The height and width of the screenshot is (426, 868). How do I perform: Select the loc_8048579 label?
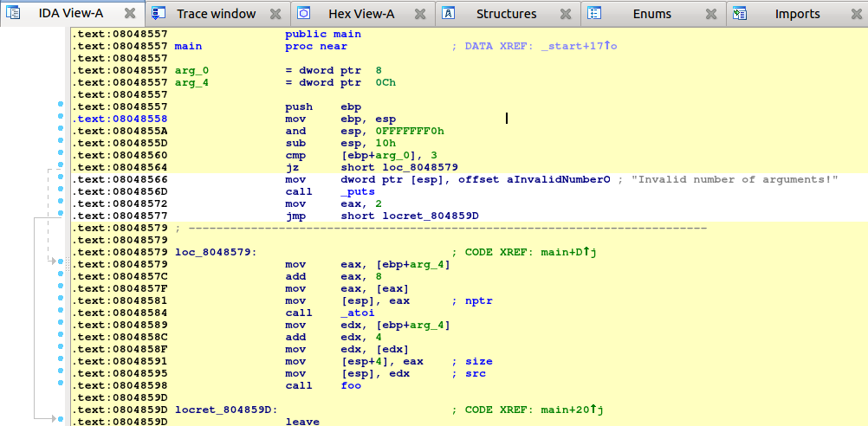pyautogui.click(x=216, y=253)
